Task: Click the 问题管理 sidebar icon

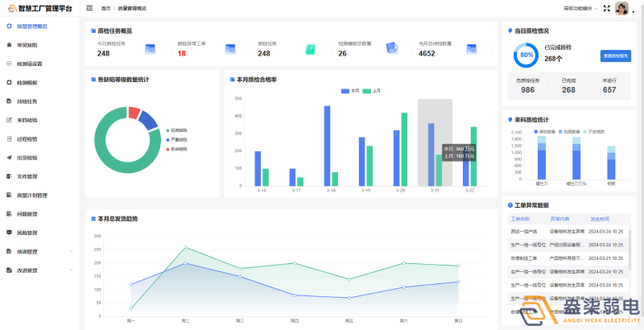Action: 9,214
